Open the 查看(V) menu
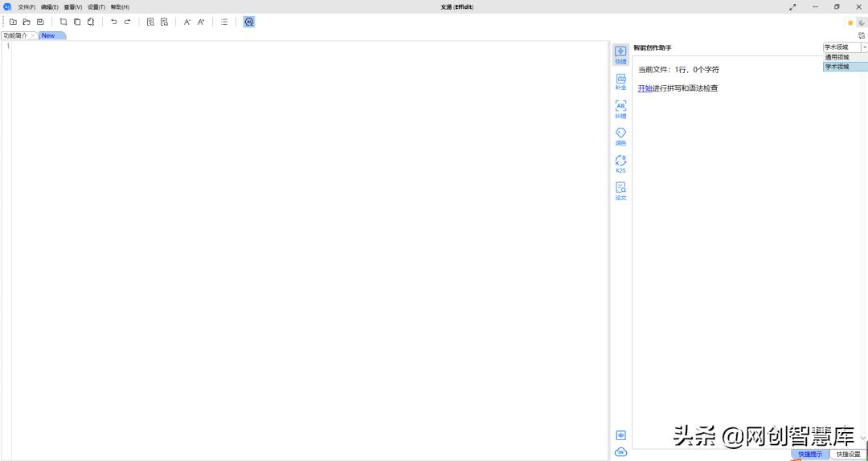 pyautogui.click(x=72, y=7)
